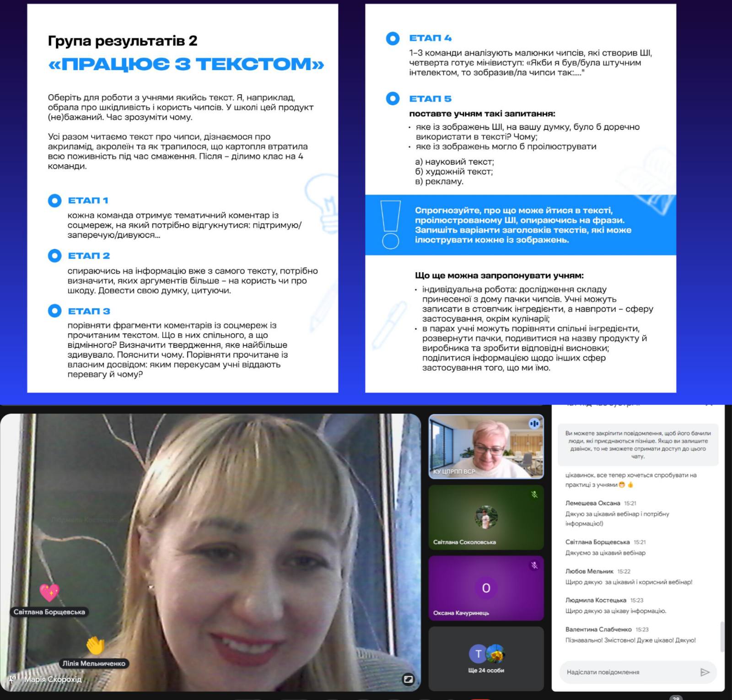Click muted microphone icon on Оксана Качуринець tile

(534, 565)
